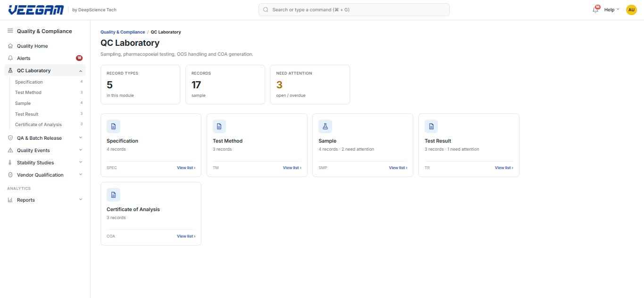Click the search or command input field
This screenshot has width=644, height=298.
354,9
